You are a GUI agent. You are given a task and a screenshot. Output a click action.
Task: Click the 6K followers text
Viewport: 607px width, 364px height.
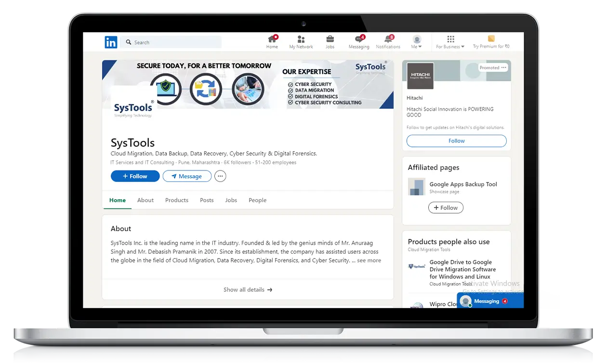coord(238,163)
